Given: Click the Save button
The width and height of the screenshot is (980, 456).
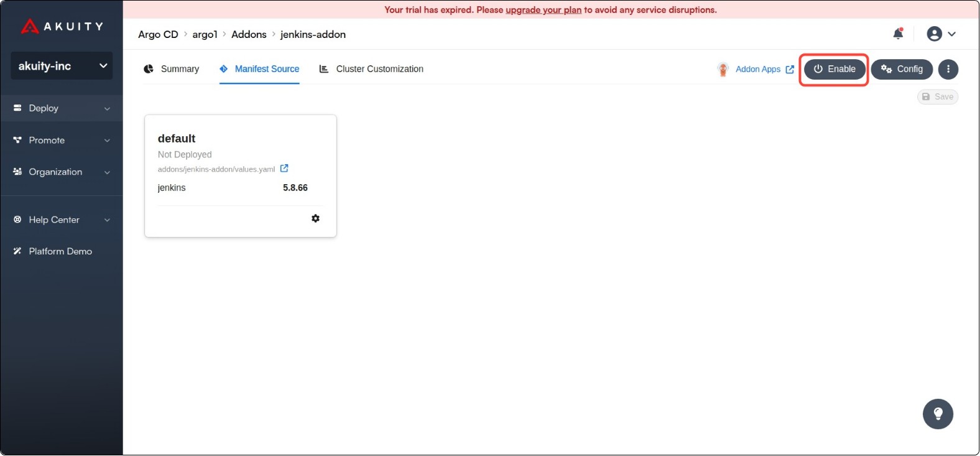Looking at the screenshot, I should 938,96.
